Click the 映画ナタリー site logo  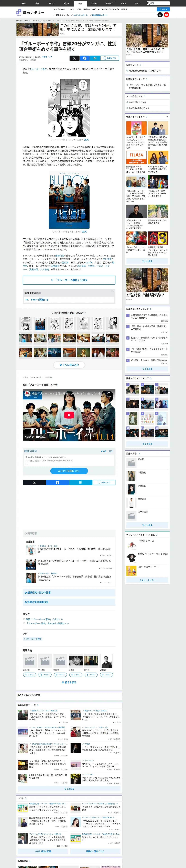pyautogui.click(x=30, y=12)
